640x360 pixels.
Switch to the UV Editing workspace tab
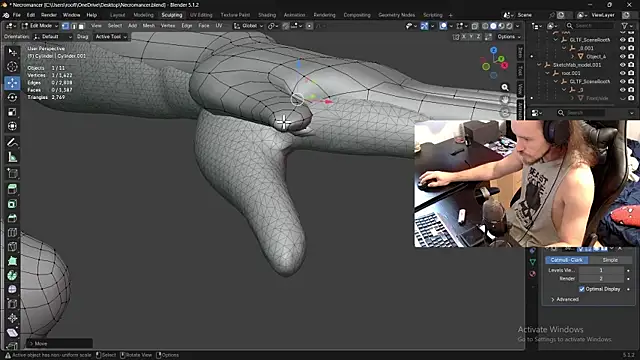click(x=201, y=15)
